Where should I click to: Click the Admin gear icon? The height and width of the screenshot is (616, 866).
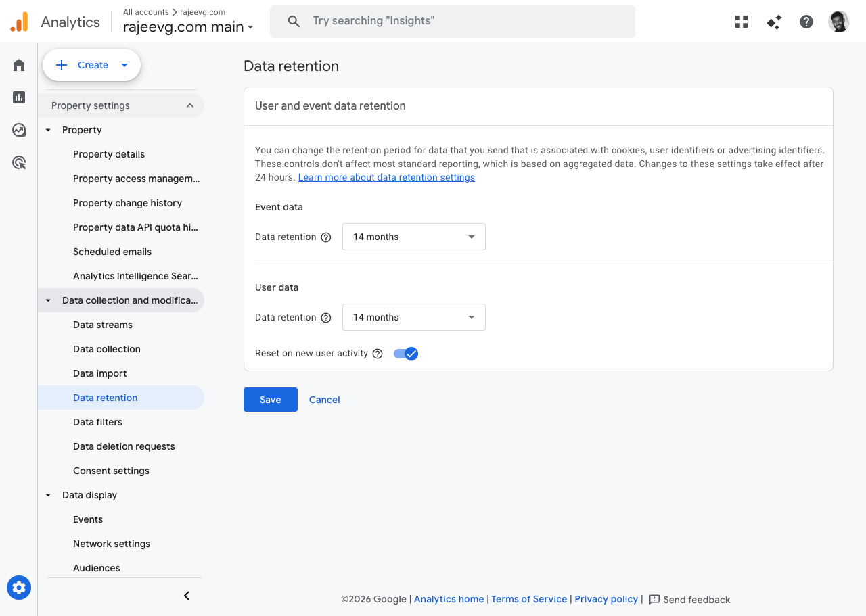click(x=19, y=588)
